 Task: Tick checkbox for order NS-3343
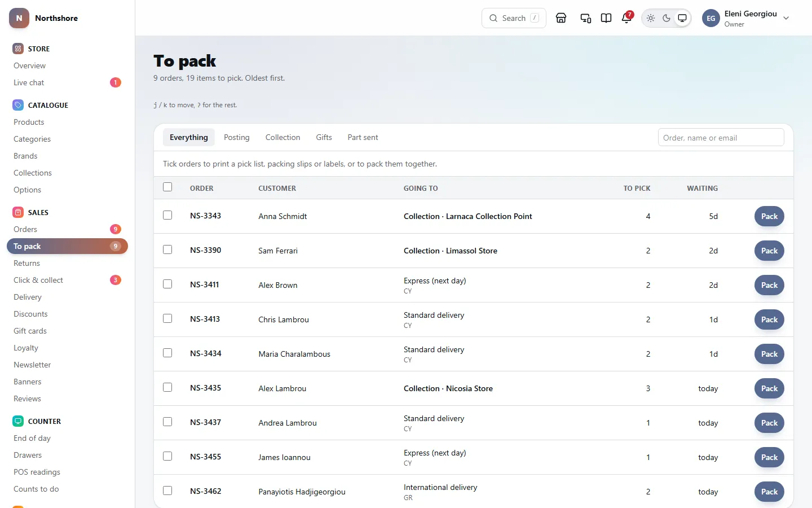167,215
